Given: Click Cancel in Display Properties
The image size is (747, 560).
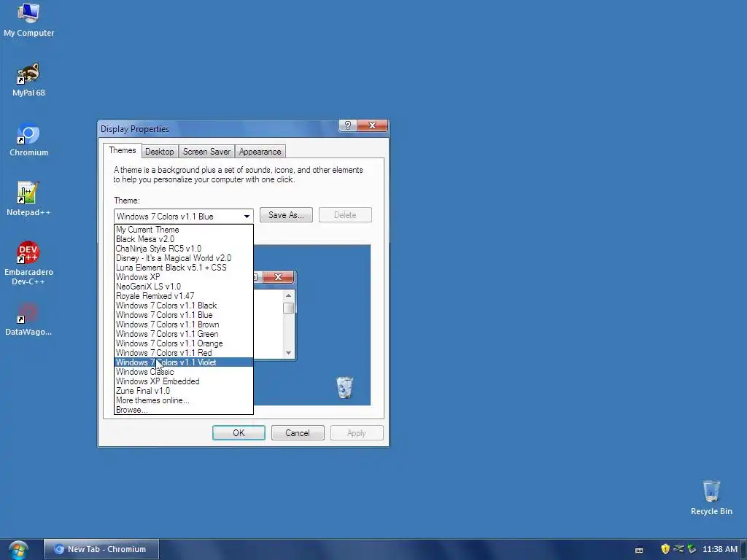Looking at the screenshot, I should tap(298, 433).
